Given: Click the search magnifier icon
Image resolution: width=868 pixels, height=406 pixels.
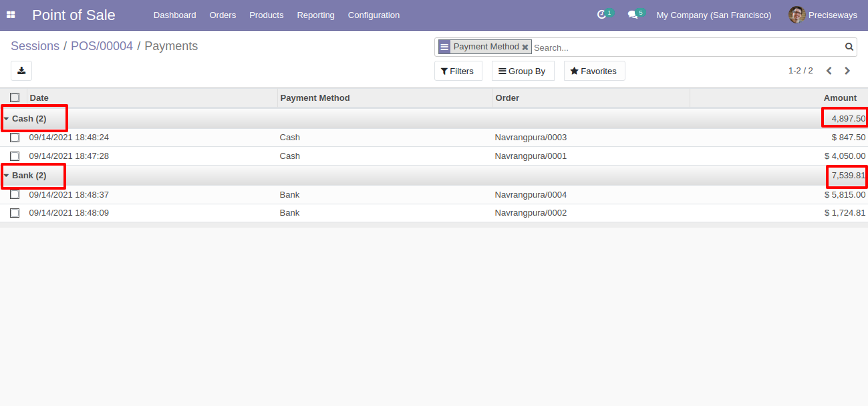Looking at the screenshot, I should 849,47.
